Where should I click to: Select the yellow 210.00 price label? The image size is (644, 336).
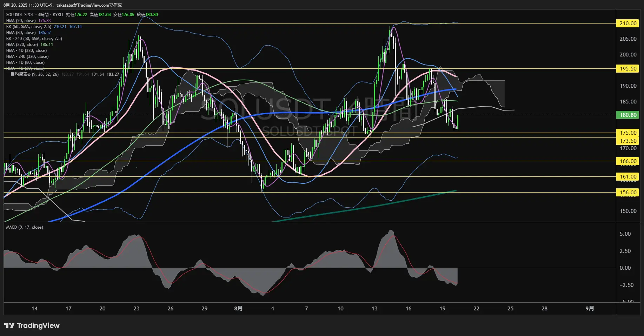click(x=628, y=23)
